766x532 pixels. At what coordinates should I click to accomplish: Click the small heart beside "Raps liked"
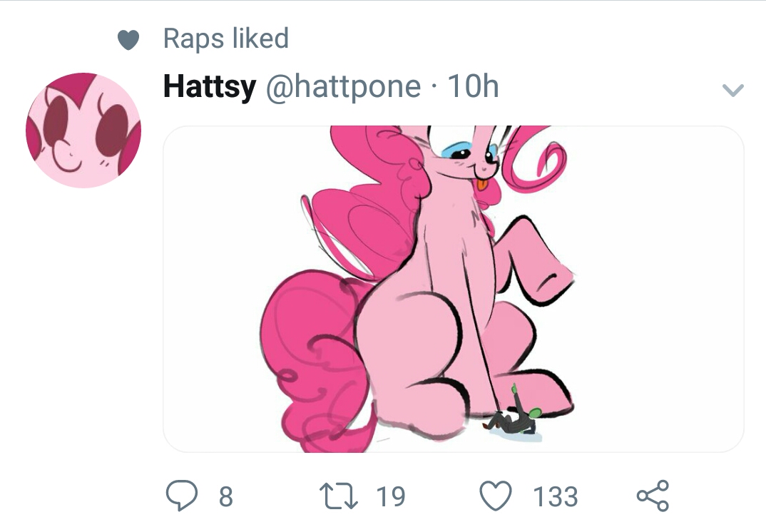[128, 41]
